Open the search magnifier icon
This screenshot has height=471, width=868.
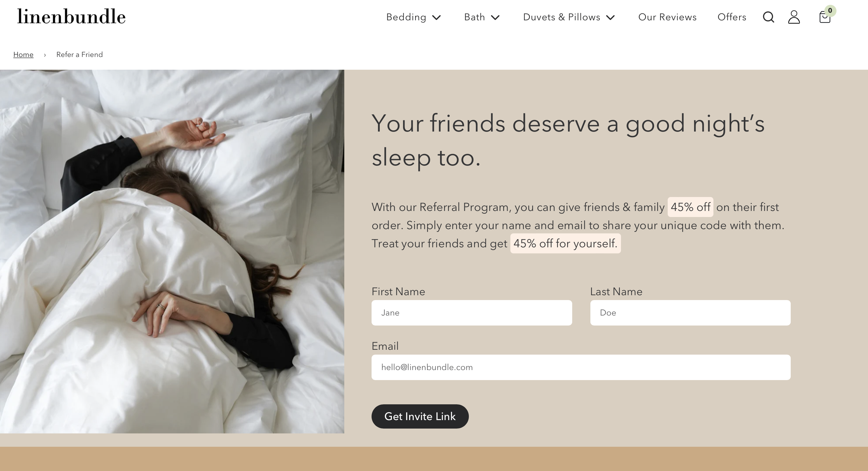pos(768,17)
